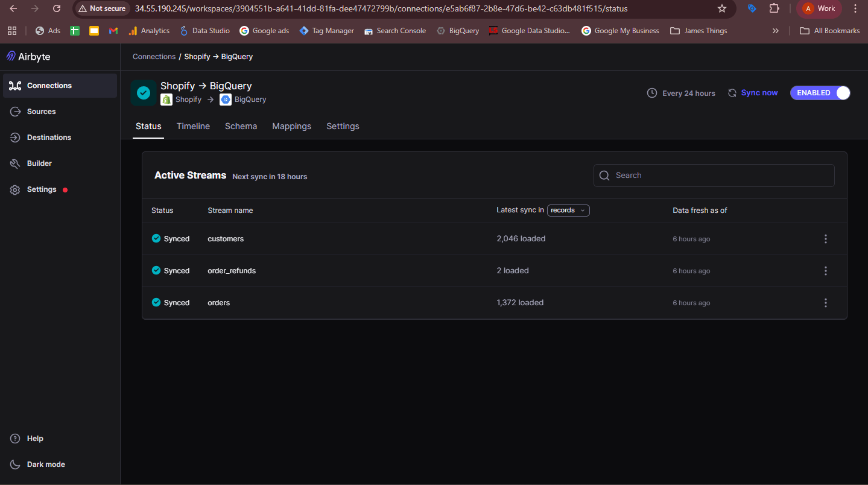Click the 1,372 loaded value
Image resolution: width=868 pixels, height=485 pixels.
tap(520, 303)
